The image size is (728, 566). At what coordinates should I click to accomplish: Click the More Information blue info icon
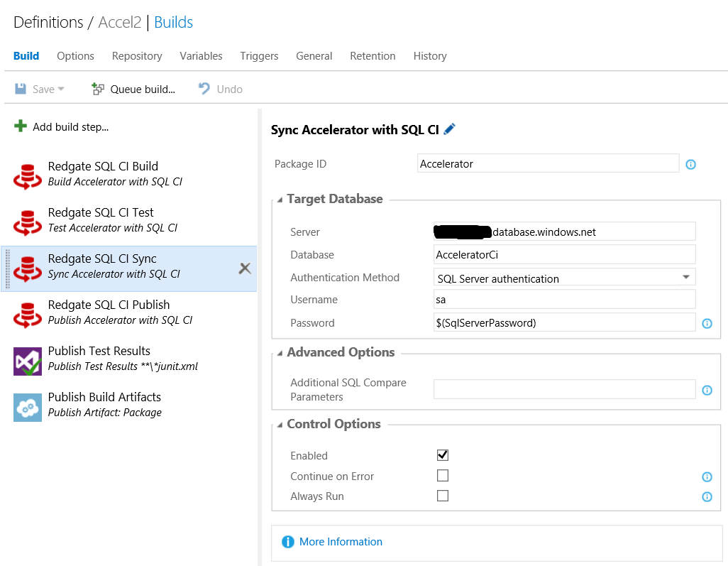click(x=288, y=542)
